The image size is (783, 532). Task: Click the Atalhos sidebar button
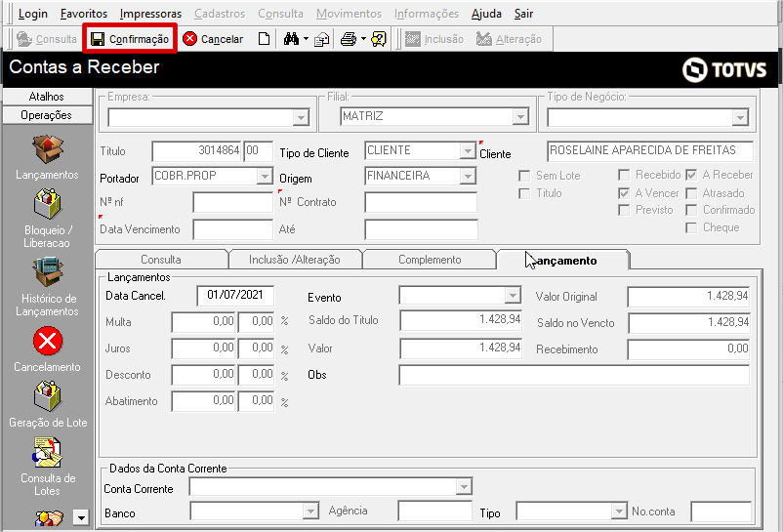(x=47, y=97)
